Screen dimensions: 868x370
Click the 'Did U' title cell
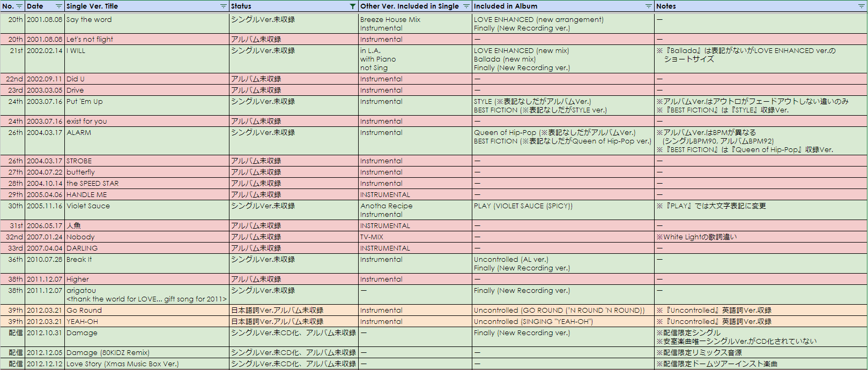pyautogui.click(x=147, y=79)
